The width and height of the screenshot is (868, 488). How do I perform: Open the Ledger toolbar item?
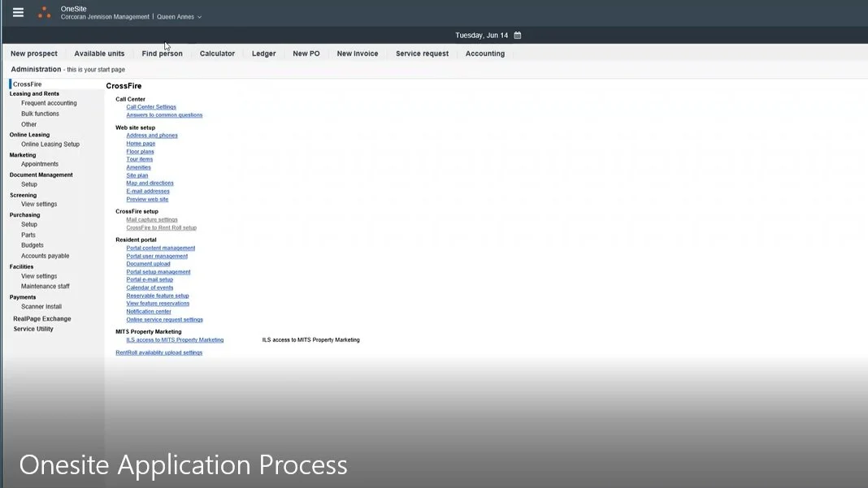[x=263, y=54]
